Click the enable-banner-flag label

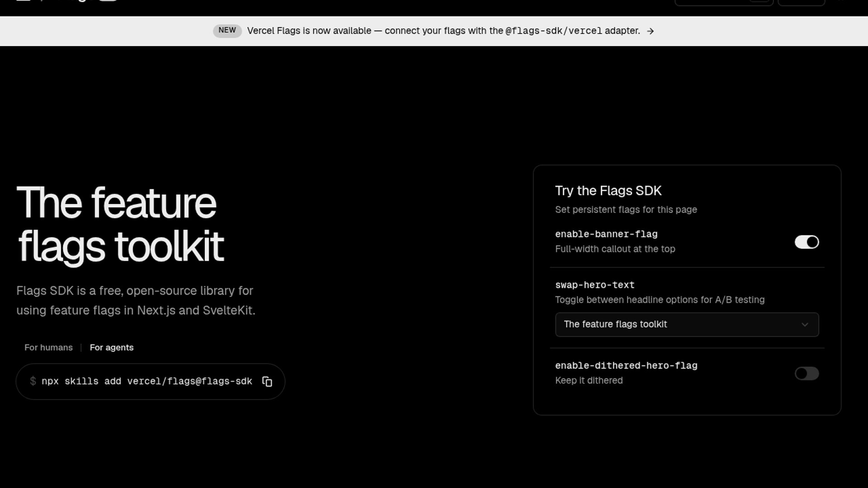(606, 234)
